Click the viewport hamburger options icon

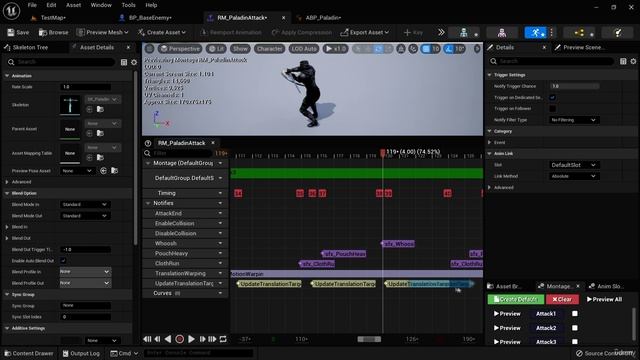click(x=149, y=49)
